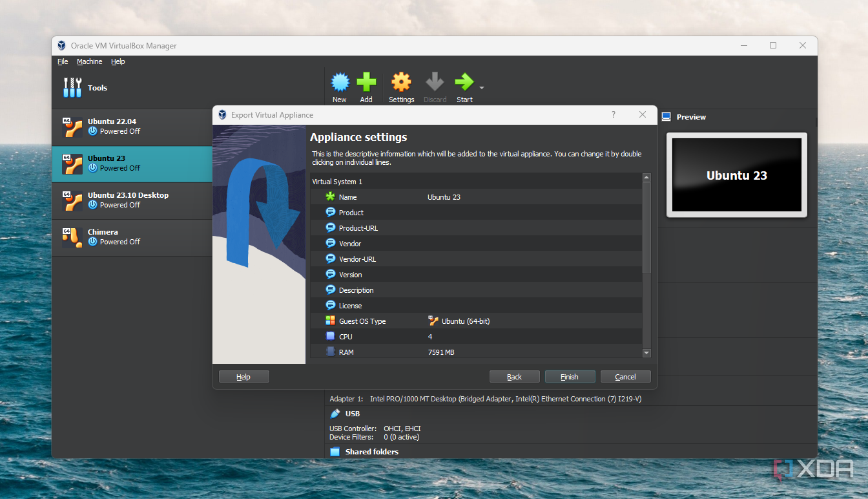Click the Vendor row bubble icon

click(331, 243)
